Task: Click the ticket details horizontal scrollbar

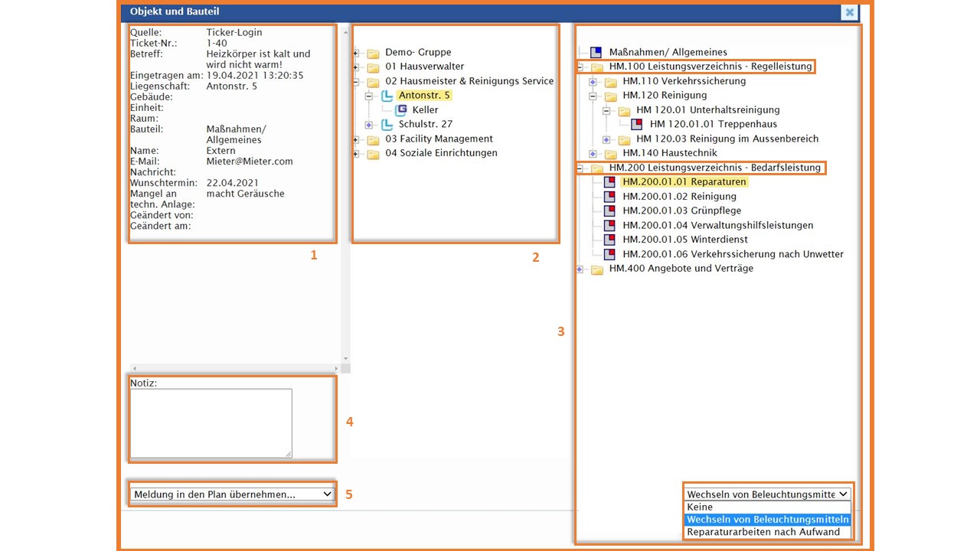Action: [x=234, y=368]
